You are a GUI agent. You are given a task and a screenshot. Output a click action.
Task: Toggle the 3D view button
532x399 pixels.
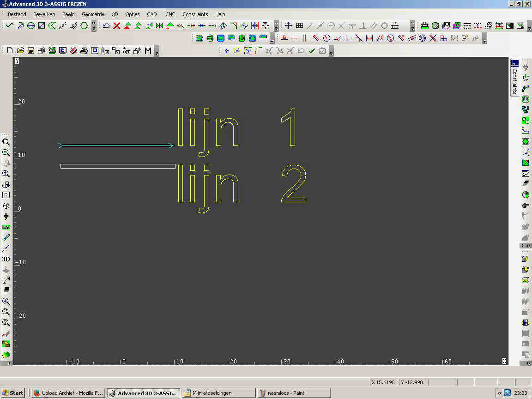(x=6, y=259)
